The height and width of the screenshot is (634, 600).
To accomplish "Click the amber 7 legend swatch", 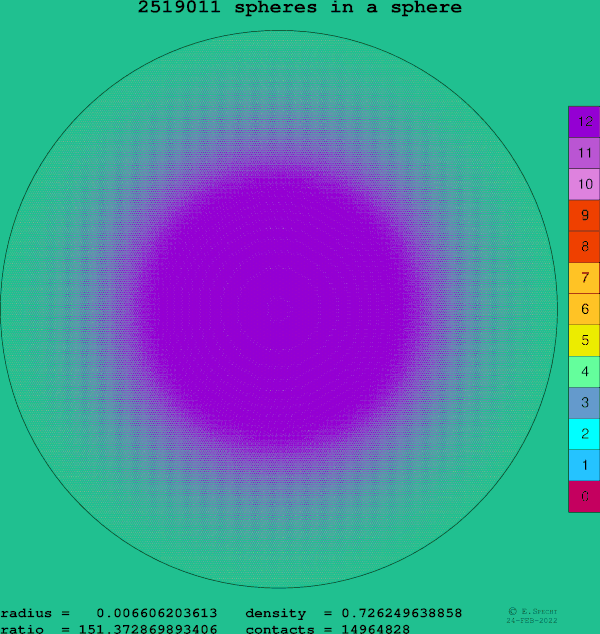I will (584, 278).
